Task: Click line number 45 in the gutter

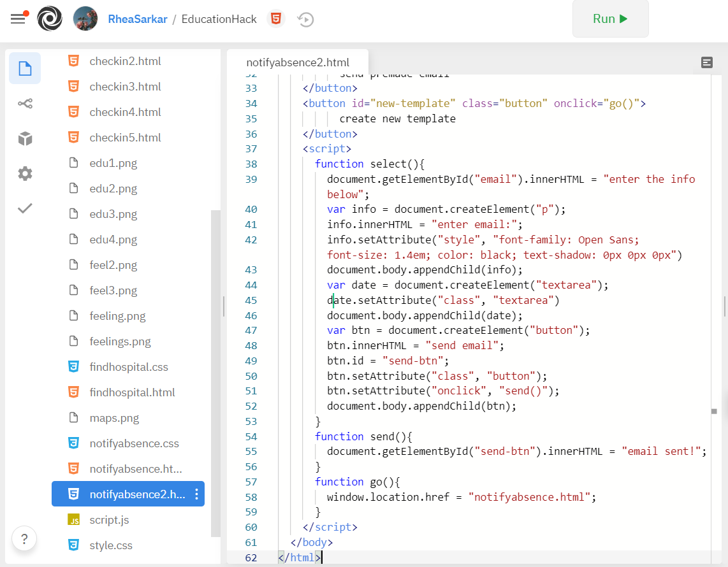Action: tap(251, 300)
